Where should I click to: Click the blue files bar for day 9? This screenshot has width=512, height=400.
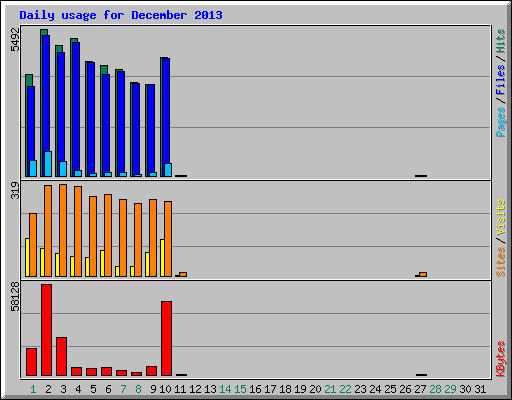pyautogui.click(x=151, y=128)
